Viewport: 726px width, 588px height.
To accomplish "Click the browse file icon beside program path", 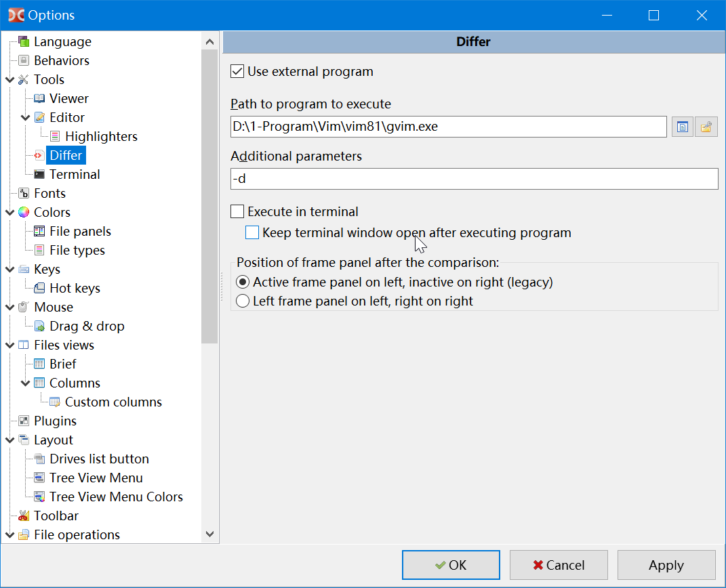I will point(683,127).
